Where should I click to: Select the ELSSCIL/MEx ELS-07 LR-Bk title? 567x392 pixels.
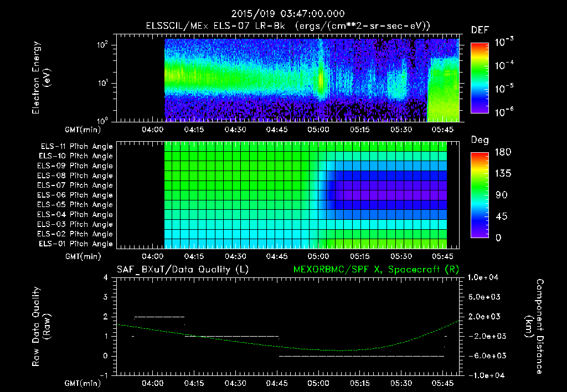[215, 26]
